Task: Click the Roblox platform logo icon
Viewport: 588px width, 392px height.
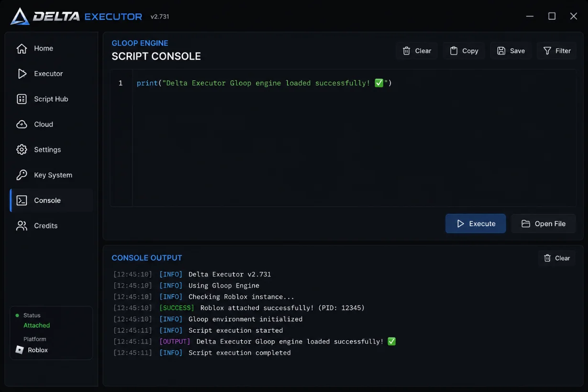Action: [x=20, y=350]
